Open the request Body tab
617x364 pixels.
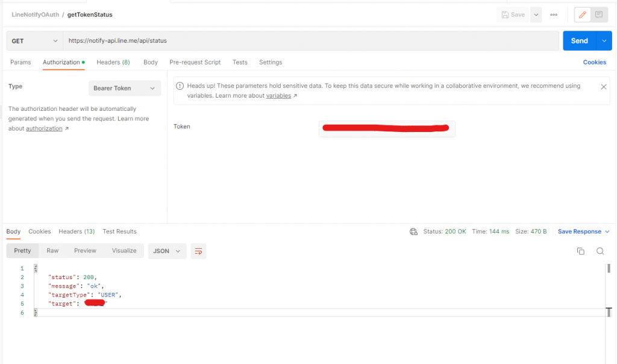point(151,62)
